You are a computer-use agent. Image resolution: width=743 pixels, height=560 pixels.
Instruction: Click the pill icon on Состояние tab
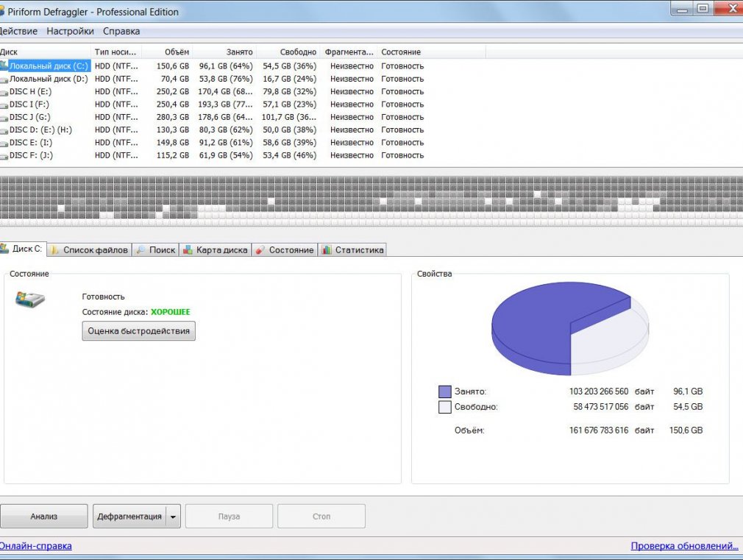tap(260, 250)
